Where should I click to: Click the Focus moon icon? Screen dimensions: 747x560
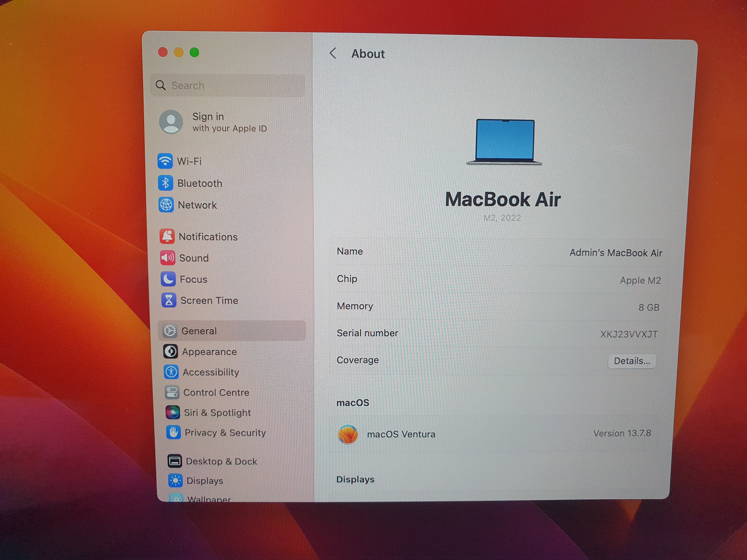click(x=168, y=279)
